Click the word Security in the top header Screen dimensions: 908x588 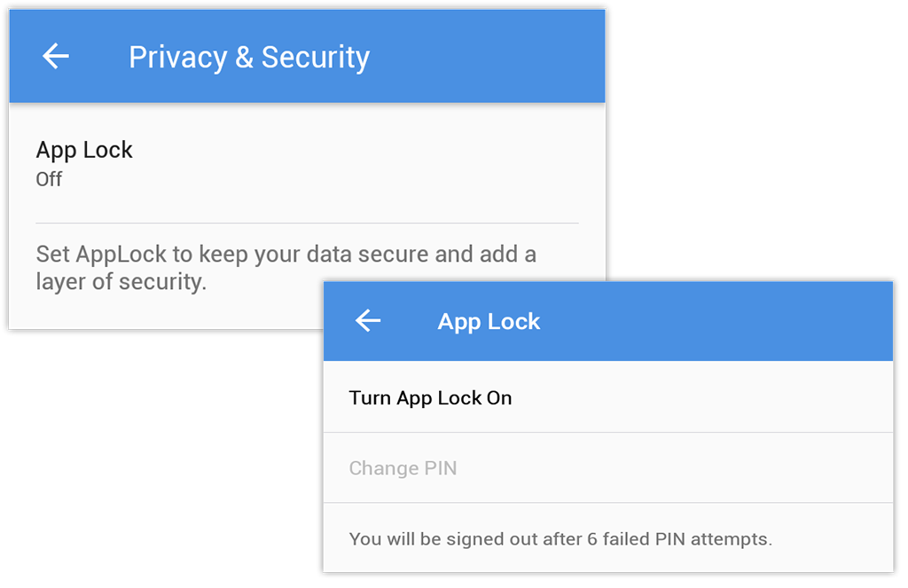pyautogui.click(x=315, y=57)
